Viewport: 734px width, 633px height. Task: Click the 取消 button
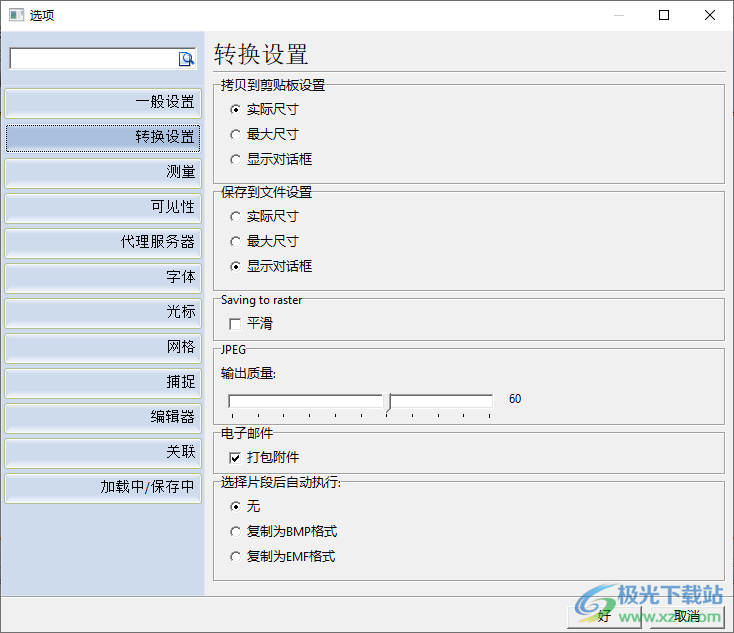tap(687, 617)
